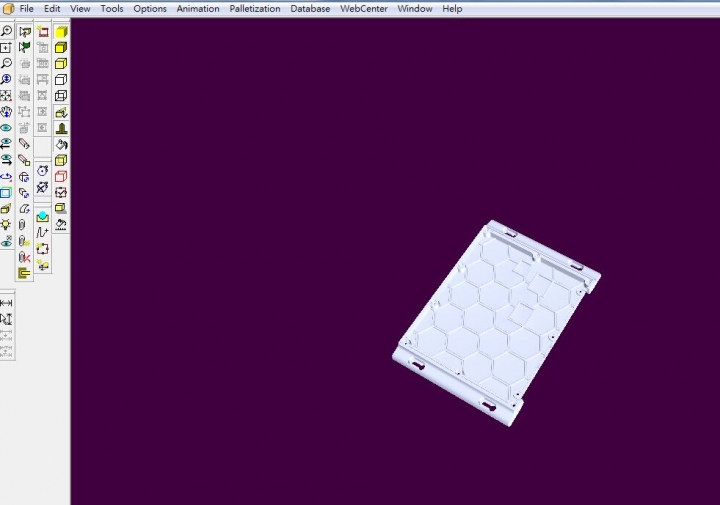720x505 pixels.
Task: Open the Animation menu
Action: 198,8
